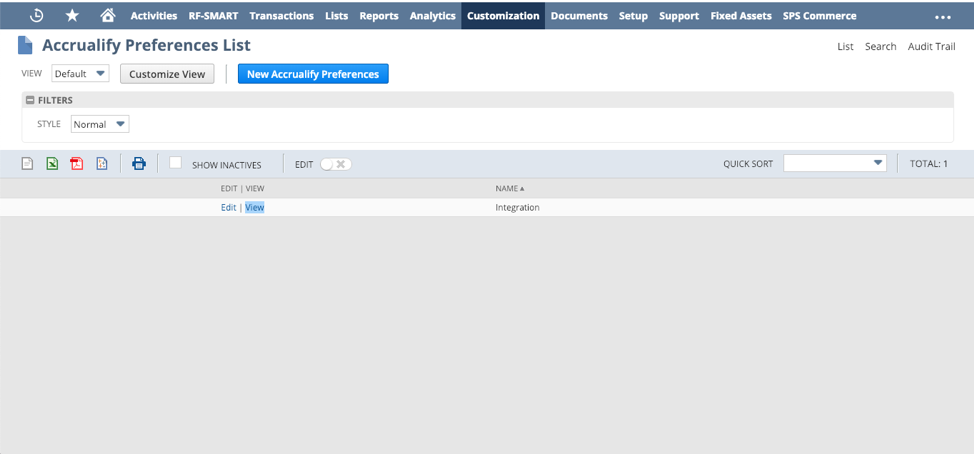The image size is (974, 454).
Task: Click the Accrualify Preferences List title
Action: pos(147,45)
